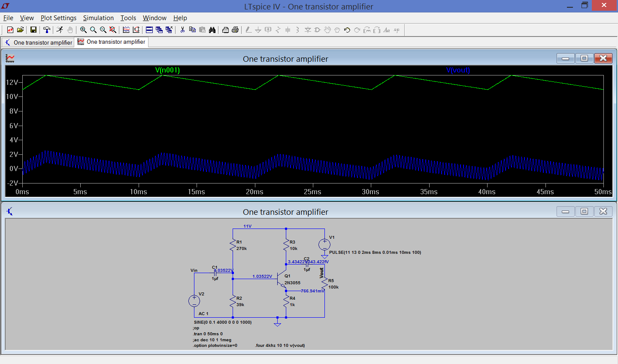Click the Print Setup icon
The width and height of the screenshot is (618, 364).
tap(225, 30)
